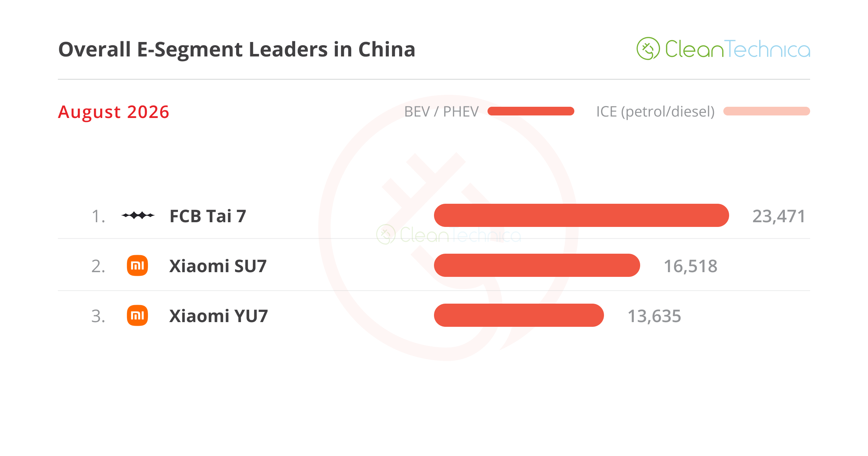Click the August 2026 date label
The height and width of the screenshot is (456, 868).
pos(114,112)
